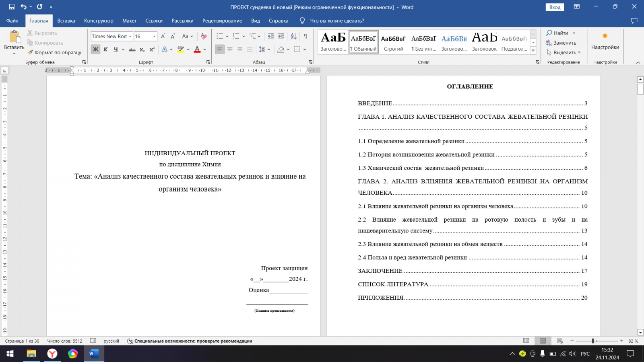Apply subscript formatting

[142, 49]
